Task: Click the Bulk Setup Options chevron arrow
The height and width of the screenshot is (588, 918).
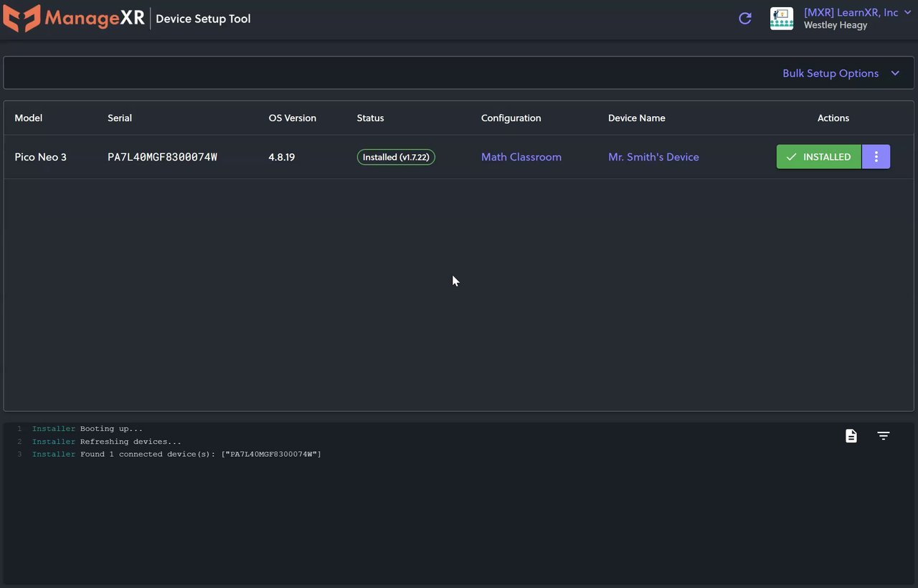Action: tap(895, 73)
